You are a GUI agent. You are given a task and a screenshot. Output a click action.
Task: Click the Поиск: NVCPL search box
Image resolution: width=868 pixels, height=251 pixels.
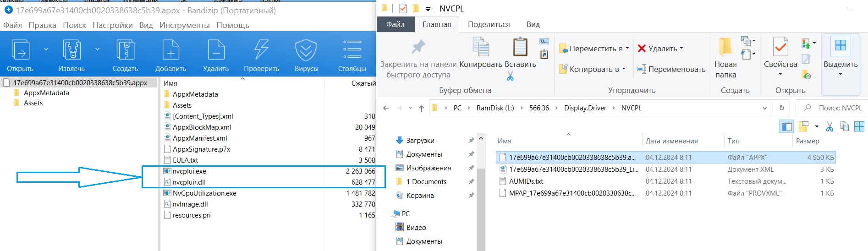(x=833, y=108)
